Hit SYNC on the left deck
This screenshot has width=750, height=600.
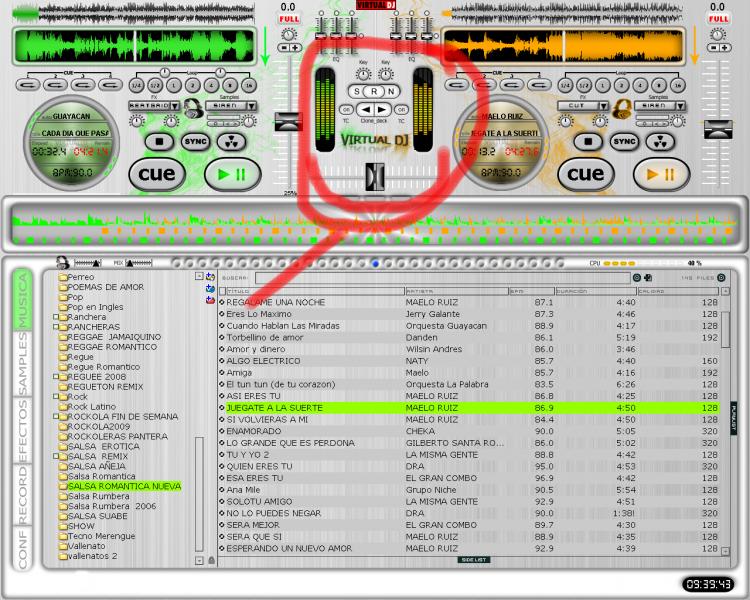[x=195, y=142]
